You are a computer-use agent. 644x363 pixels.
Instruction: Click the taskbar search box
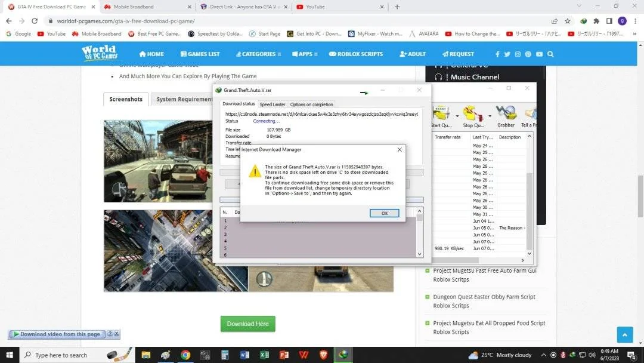point(77,355)
